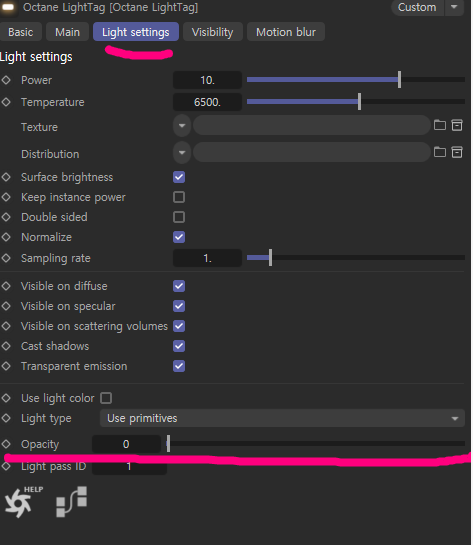
Task: Expand the Texture arrow dropdown
Action: 182,125
